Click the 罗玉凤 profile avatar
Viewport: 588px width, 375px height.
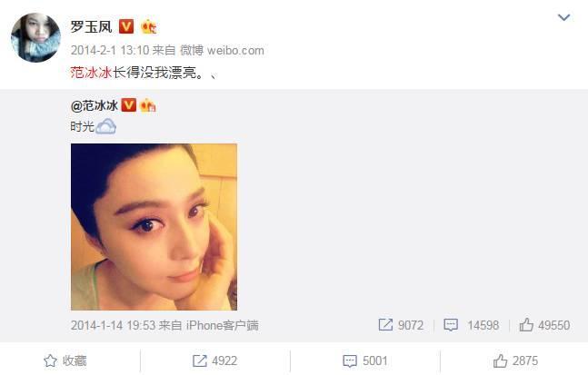coord(35,37)
